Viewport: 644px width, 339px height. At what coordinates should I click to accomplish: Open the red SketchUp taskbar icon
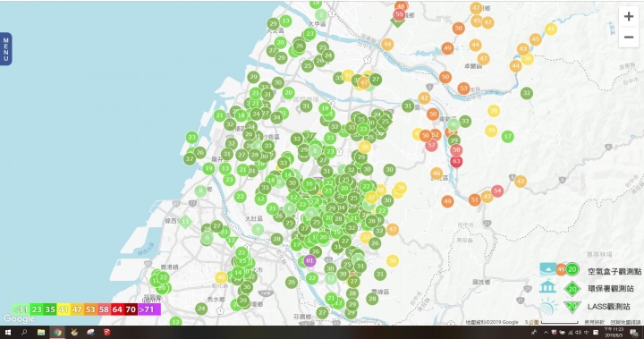coord(107,333)
